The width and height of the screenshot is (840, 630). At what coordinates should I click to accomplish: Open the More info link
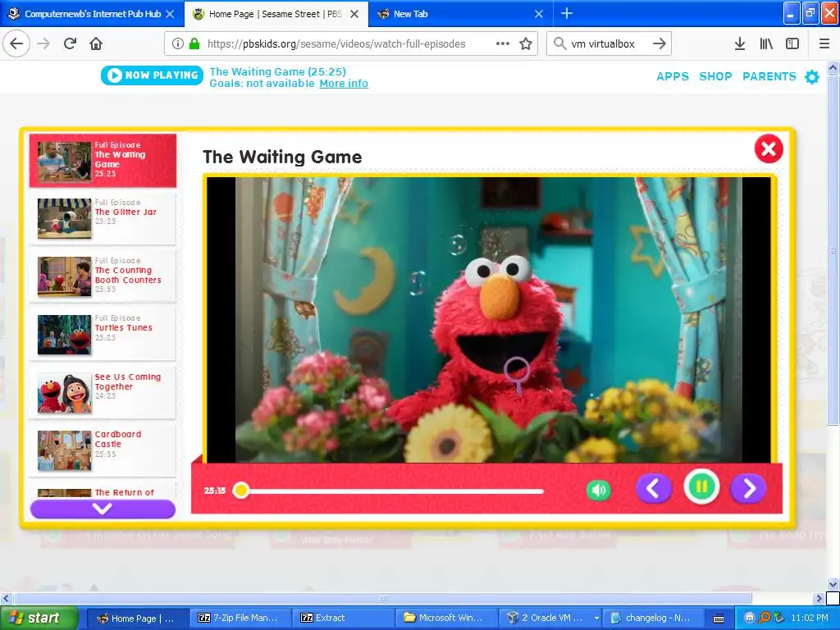[344, 84]
